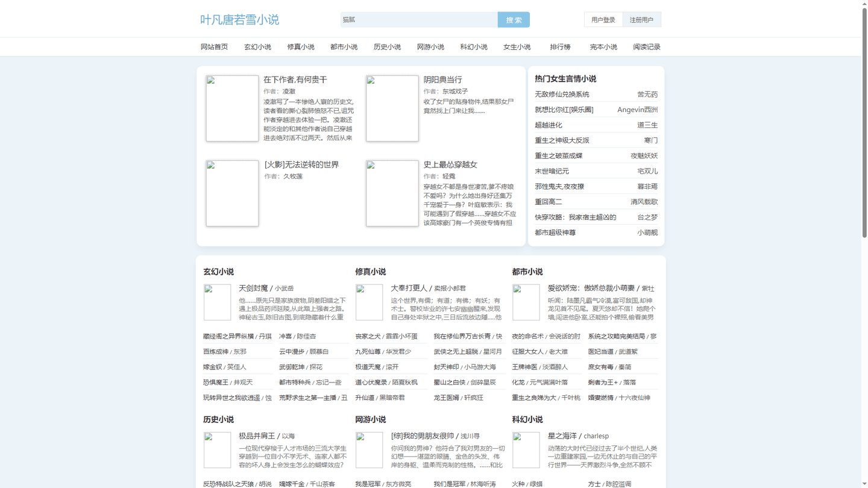Open the 历史小说 navigation item
The height and width of the screenshot is (488, 868).
387,47
